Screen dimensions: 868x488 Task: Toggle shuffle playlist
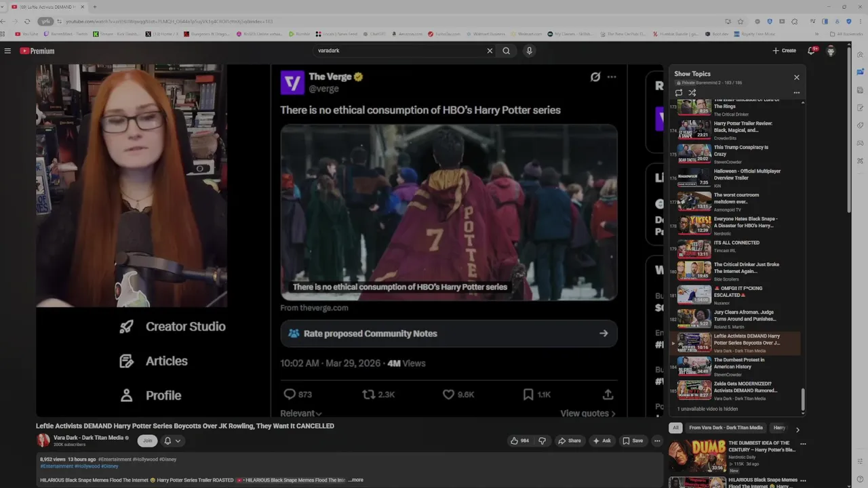[692, 93]
